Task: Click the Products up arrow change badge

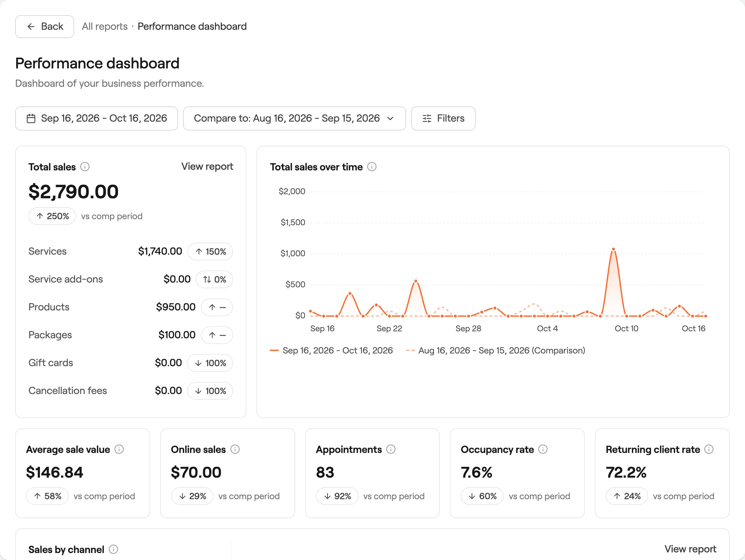Action: (217, 308)
